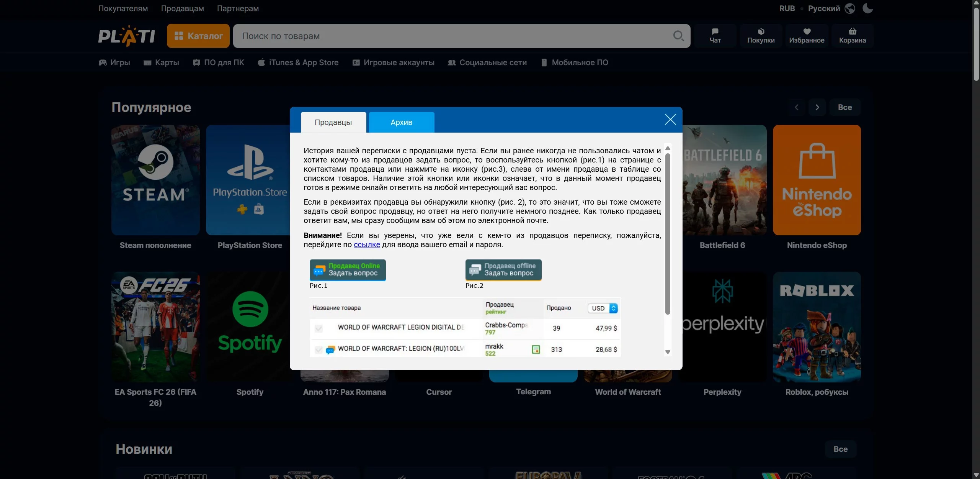This screenshot has height=479, width=980.
Task: Switch to the Архив tab
Action: click(x=401, y=122)
